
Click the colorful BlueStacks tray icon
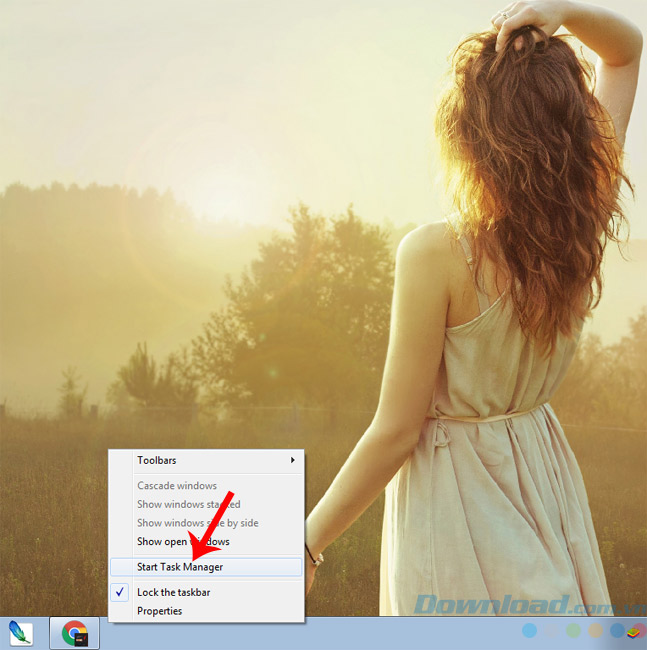coord(633,631)
